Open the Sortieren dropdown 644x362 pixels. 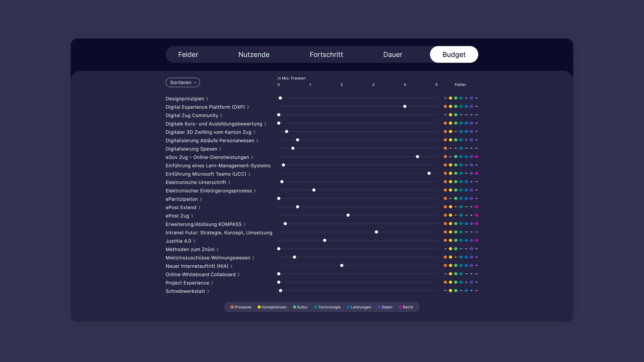[x=183, y=82]
